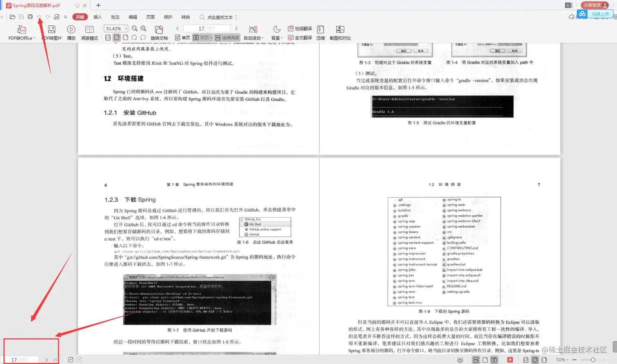Open the 截图和对比 screenshot compare tool
The width and height of the screenshot is (617, 364).
point(340,33)
